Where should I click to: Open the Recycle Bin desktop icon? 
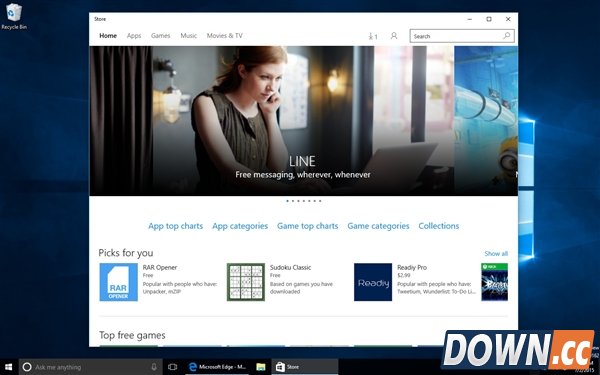14,16
